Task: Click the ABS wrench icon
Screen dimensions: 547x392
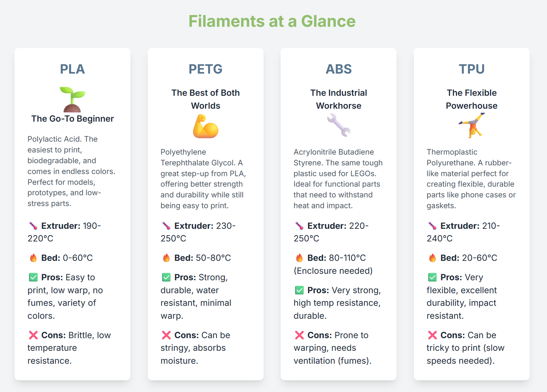Action: pyautogui.click(x=338, y=125)
